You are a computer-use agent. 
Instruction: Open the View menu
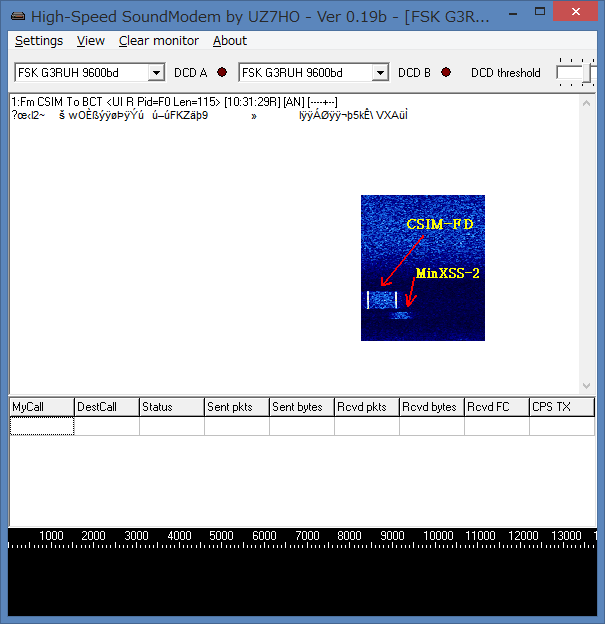tap(91, 41)
